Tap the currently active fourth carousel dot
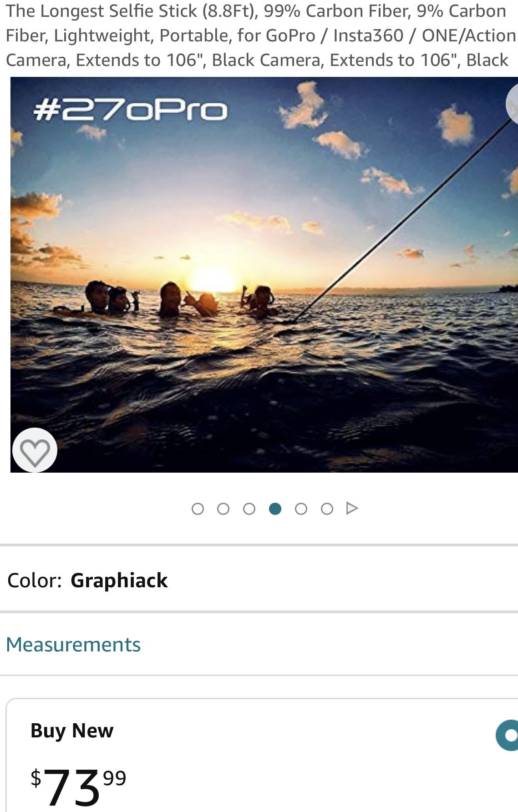The image size is (518, 812). (x=275, y=509)
